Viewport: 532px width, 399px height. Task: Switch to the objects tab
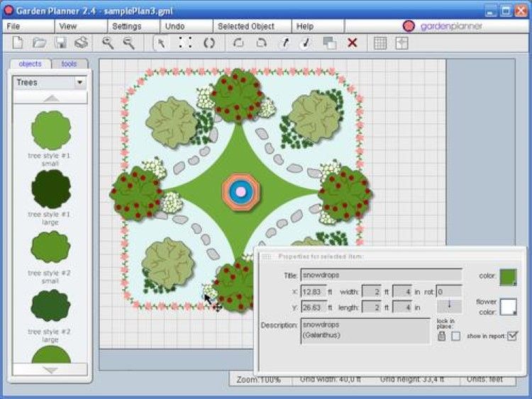click(31, 64)
